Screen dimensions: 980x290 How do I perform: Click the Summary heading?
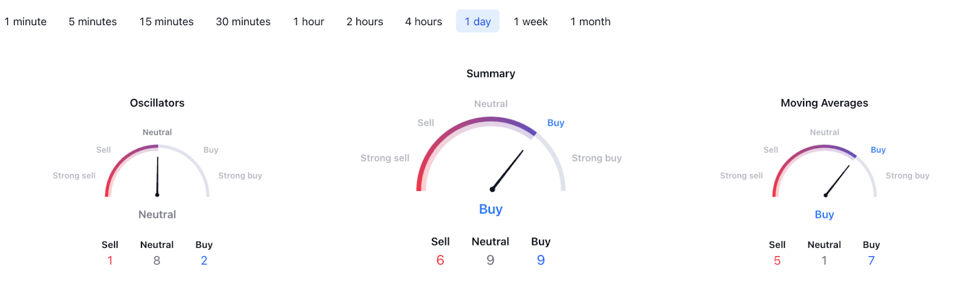tap(491, 73)
